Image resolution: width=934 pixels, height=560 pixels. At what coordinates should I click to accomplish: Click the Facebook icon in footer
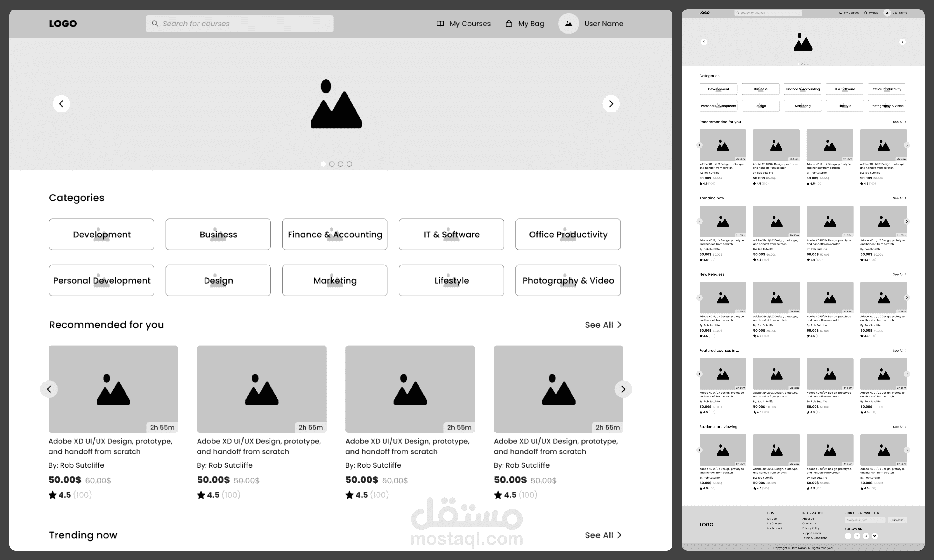click(x=848, y=536)
